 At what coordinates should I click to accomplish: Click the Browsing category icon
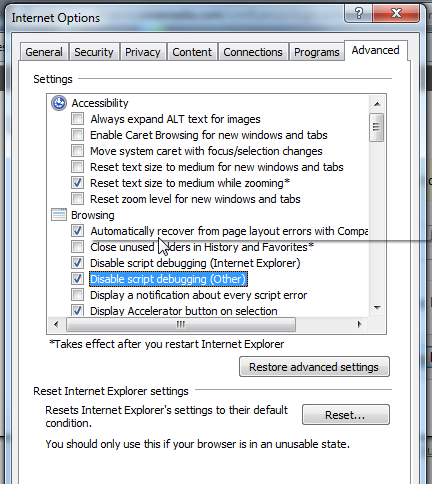tap(59, 215)
